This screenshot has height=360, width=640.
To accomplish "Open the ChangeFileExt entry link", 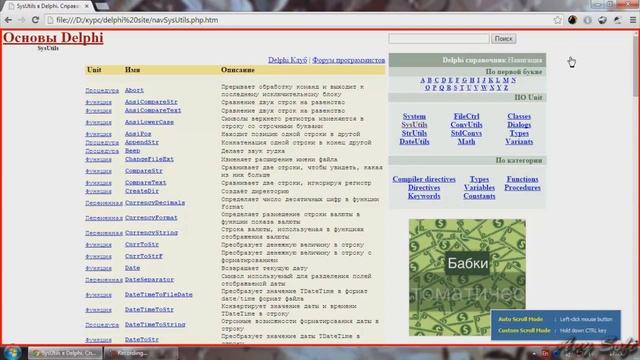I will [149, 159].
